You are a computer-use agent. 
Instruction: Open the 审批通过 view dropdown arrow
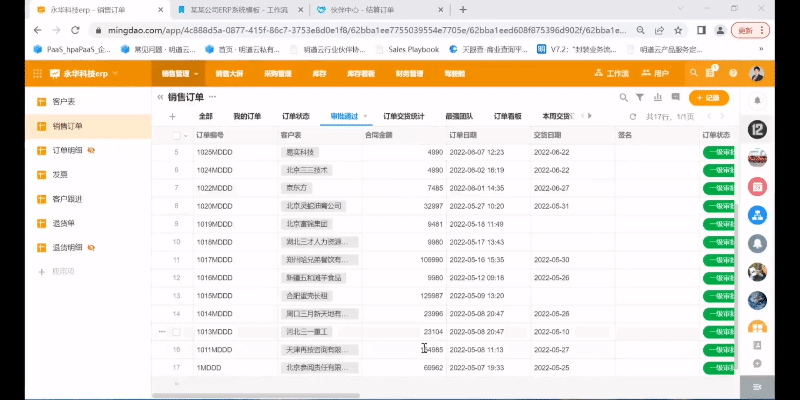[x=365, y=116]
